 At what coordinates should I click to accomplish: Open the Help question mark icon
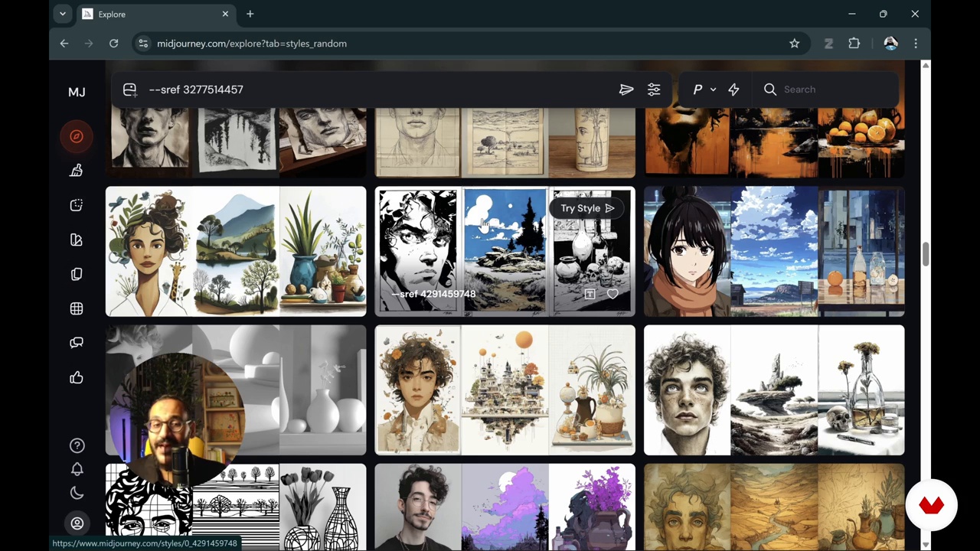pyautogui.click(x=77, y=445)
